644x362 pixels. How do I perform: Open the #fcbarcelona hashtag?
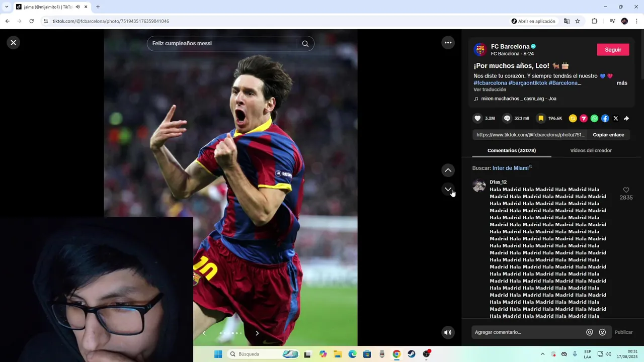click(x=490, y=83)
